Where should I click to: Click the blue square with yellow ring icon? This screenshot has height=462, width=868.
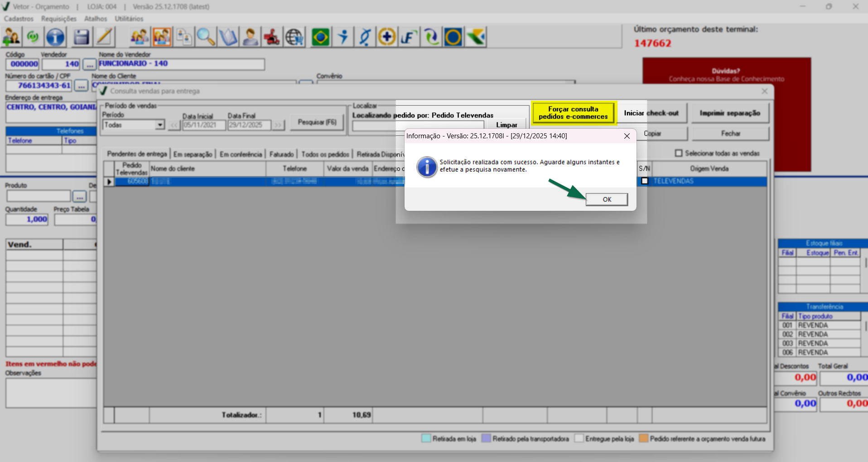453,37
